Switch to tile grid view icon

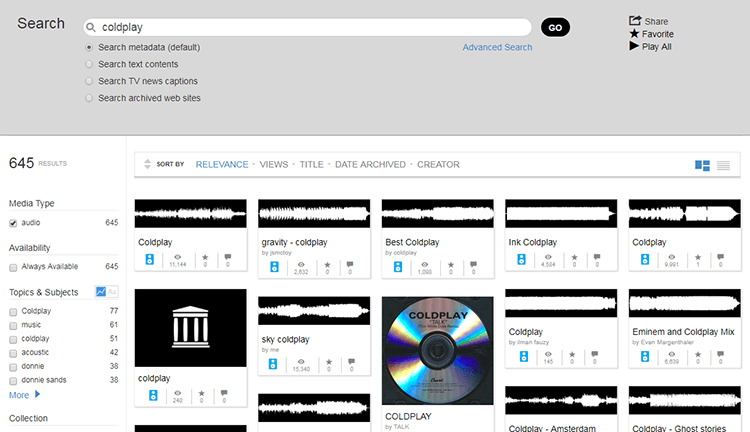tap(702, 166)
